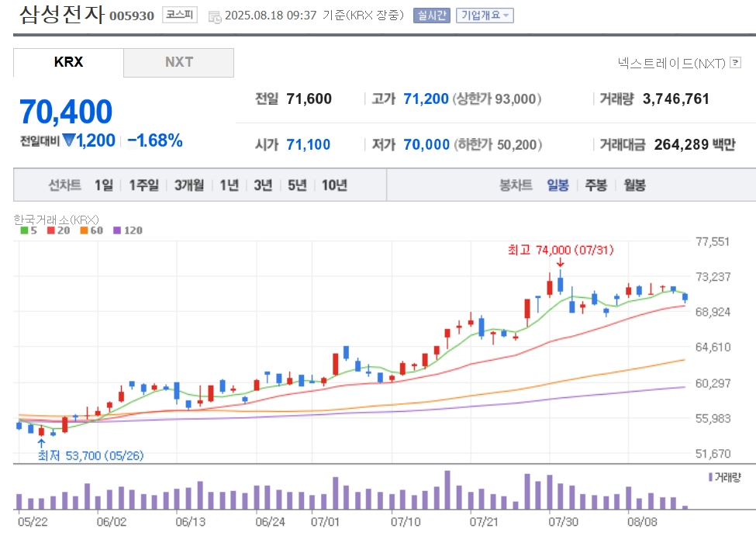Click the down-triangle price change icon
Screen dimensions: 756x550
tap(69, 140)
